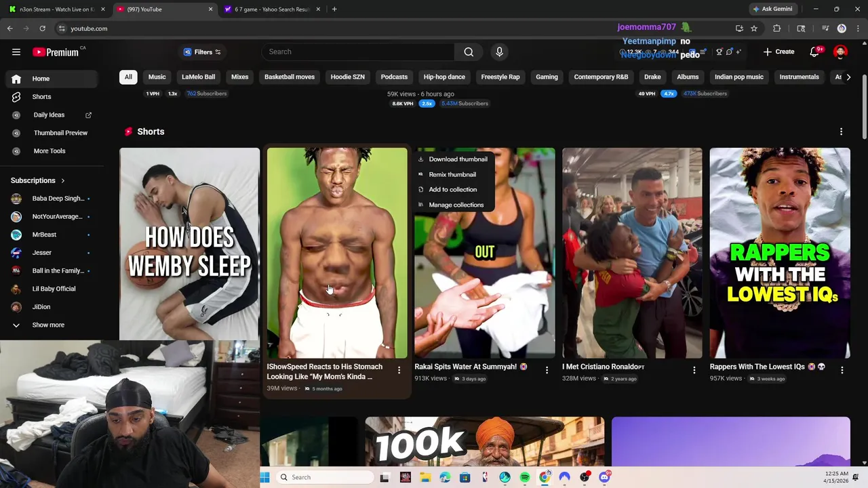This screenshot has height=488, width=868.
Task: Select the Contemporary R&B chip
Action: click(601, 77)
